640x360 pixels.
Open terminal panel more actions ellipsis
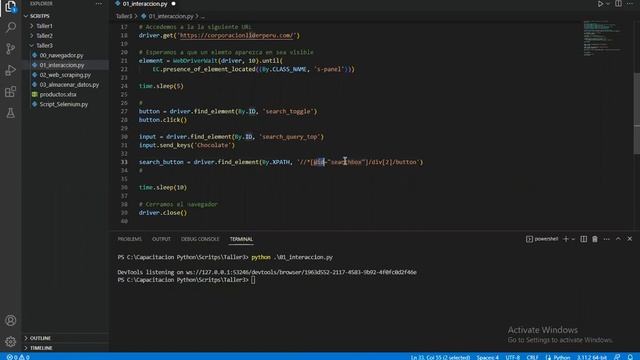click(607, 239)
